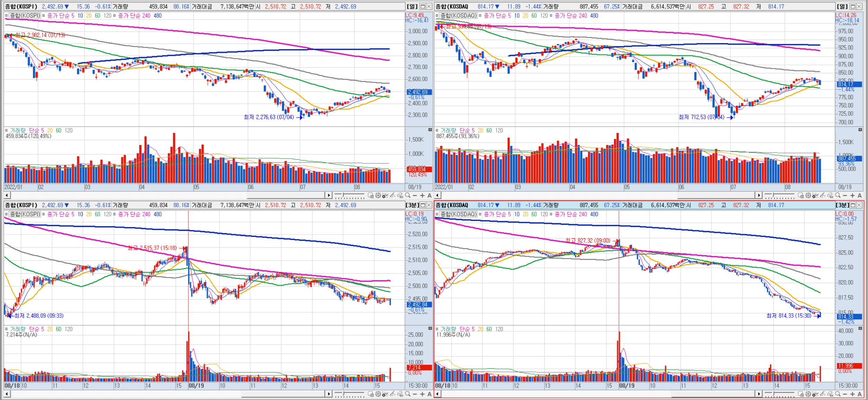Screen dimensions: 868x400
Task: Collapse KOSPI 3-minute volume pane corner button
Action: click(x=430, y=328)
